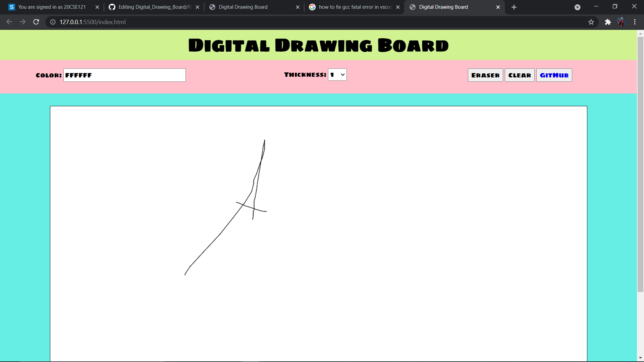Click the Color input showing FFFFFF
Image resolution: width=644 pixels, height=362 pixels.
124,75
